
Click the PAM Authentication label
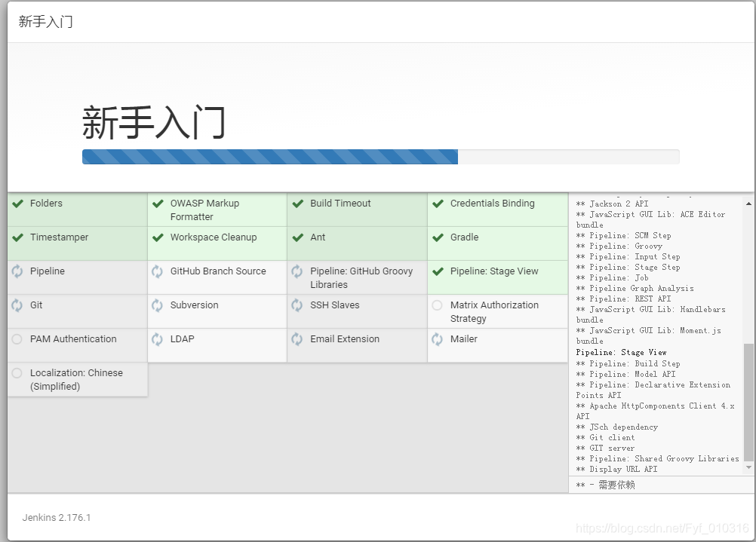click(x=73, y=338)
